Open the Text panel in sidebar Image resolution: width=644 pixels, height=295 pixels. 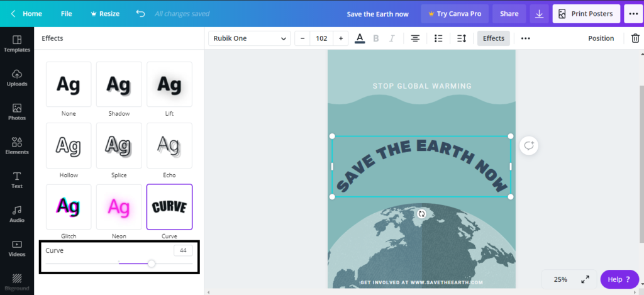17,180
